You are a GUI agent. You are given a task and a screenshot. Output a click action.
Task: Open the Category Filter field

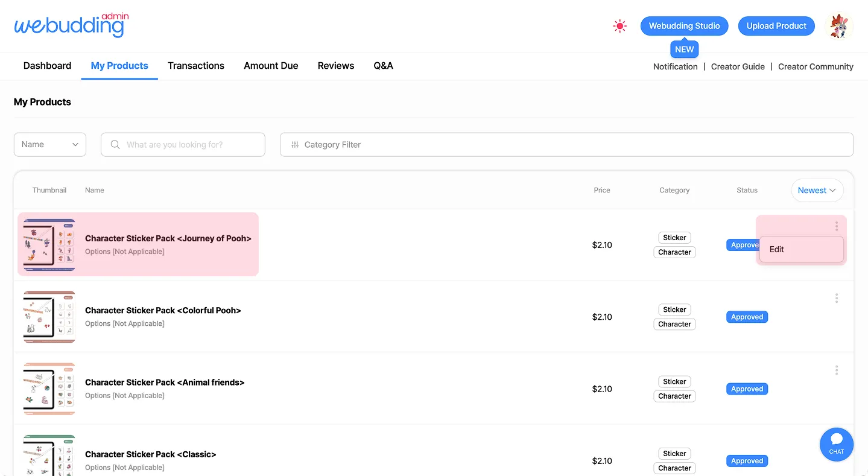point(566,145)
